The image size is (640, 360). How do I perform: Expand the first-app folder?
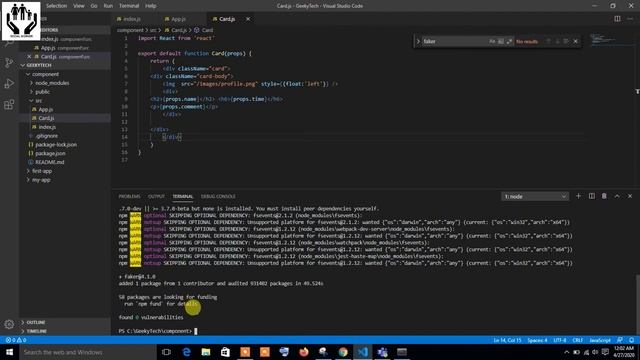tap(65, 171)
